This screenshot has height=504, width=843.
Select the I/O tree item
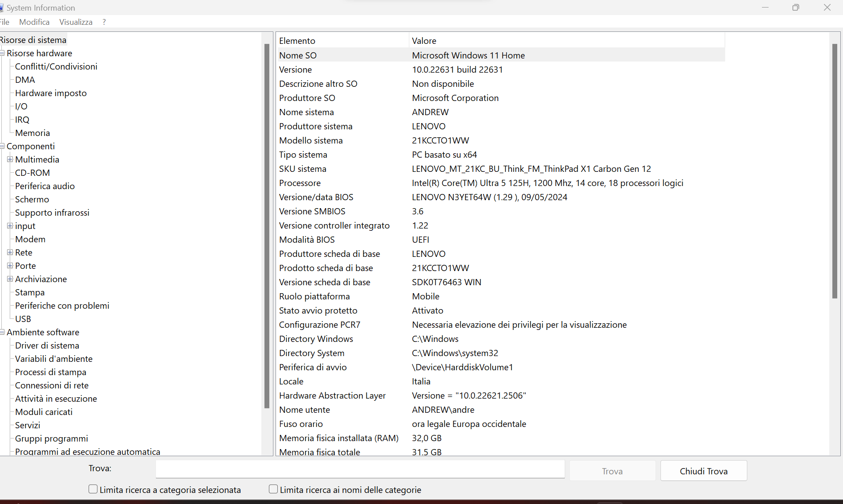(x=21, y=106)
